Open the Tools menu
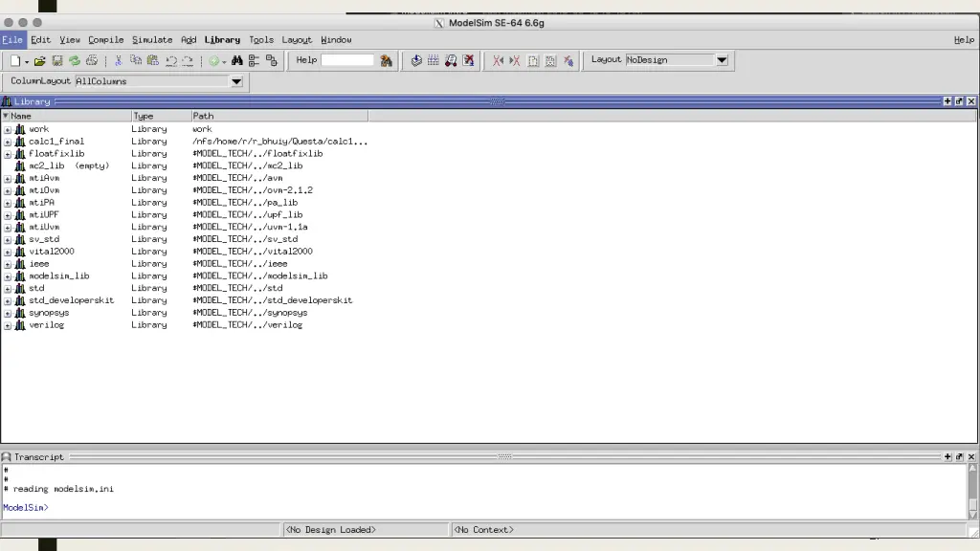Screen dimensions: 980x551 (x=261, y=40)
